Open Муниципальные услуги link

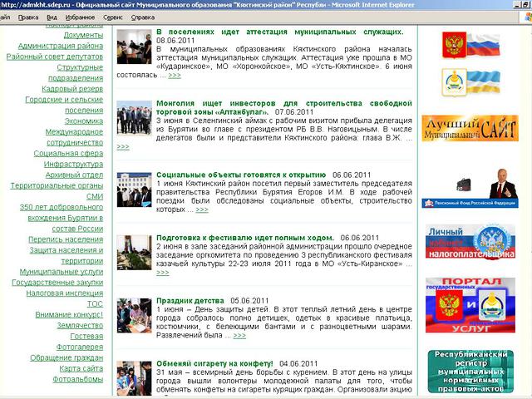[62, 272]
